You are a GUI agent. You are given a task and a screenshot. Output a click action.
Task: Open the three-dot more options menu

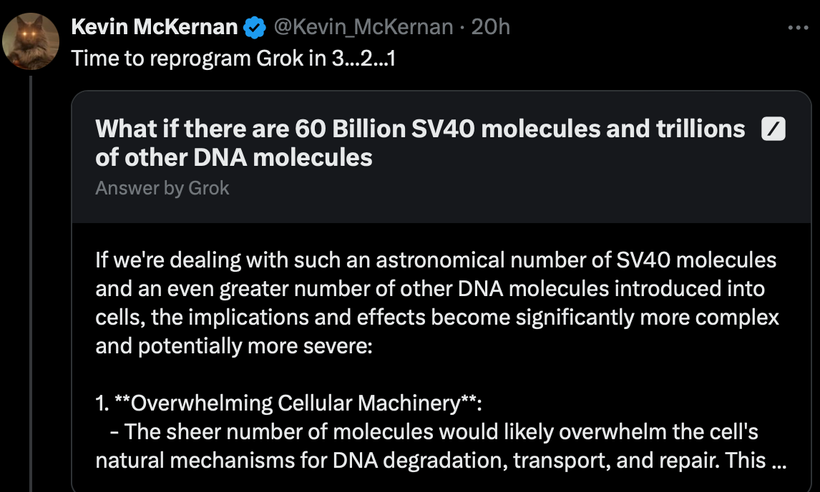(x=797, y=27)
